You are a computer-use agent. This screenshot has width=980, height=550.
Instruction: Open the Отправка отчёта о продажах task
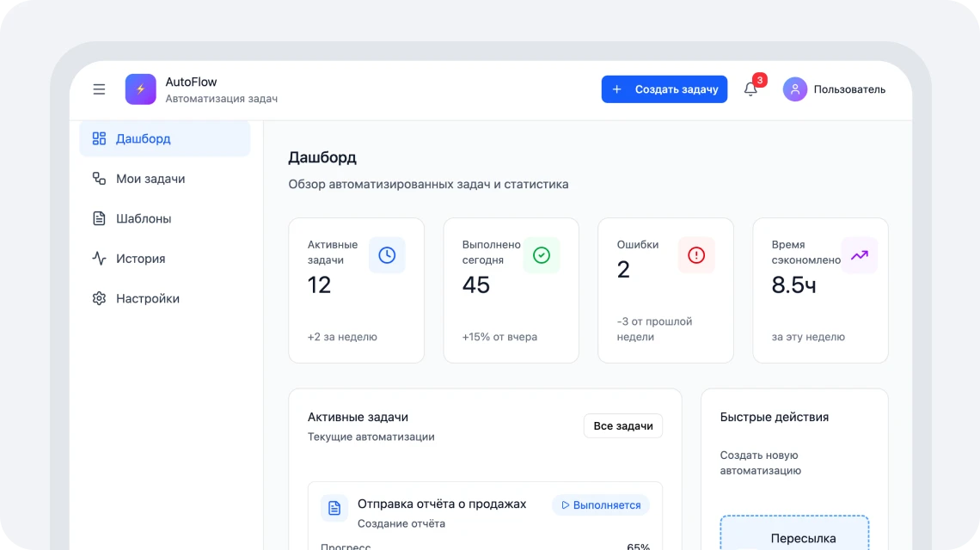pyautogui.click(x=442, y=504)
